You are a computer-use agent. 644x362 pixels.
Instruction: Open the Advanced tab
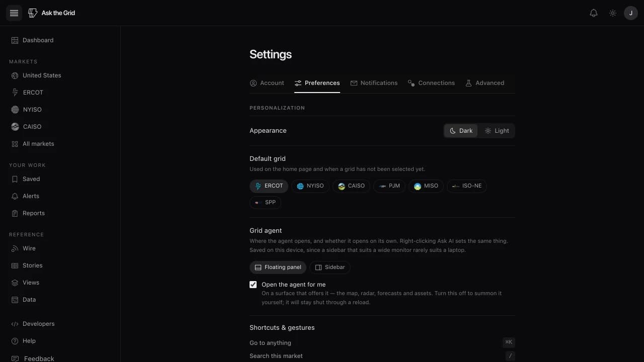click(x=485, y=83)
